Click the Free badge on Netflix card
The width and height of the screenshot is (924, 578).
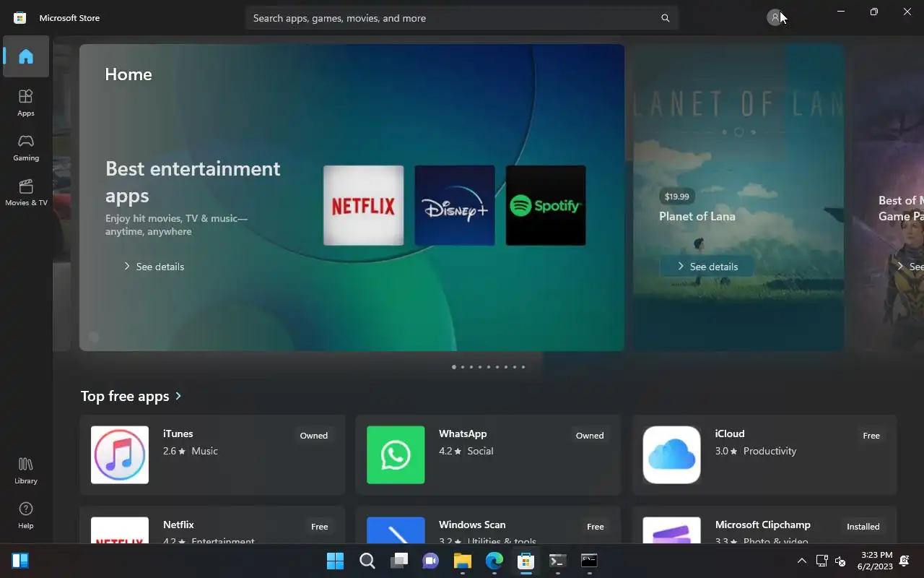[x=320, y=527]
